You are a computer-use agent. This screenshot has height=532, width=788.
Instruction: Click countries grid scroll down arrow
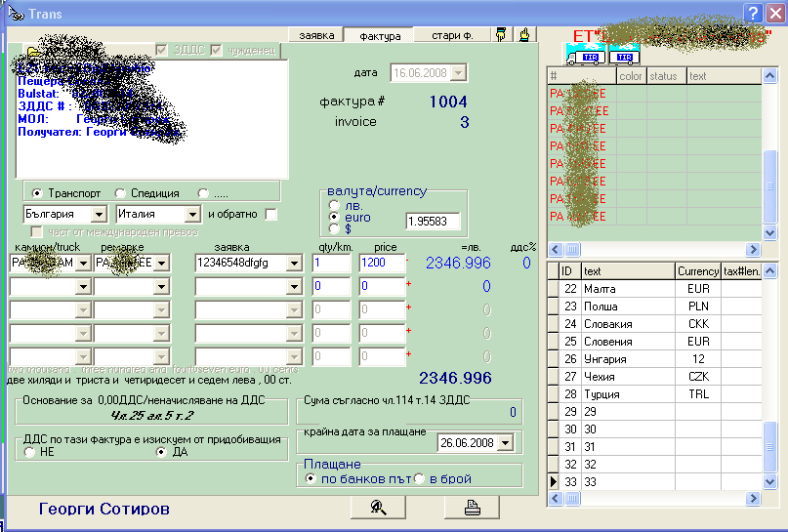point(769,482)
